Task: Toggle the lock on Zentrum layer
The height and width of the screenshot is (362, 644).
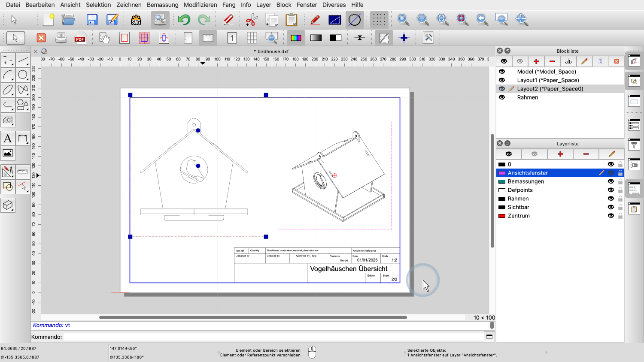Action: coord(620,216)
